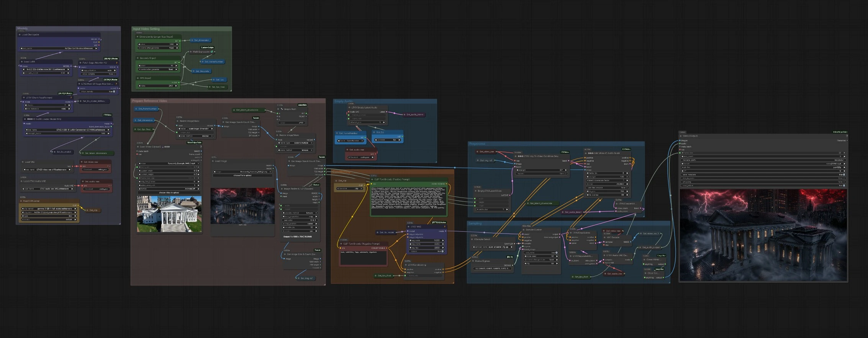Open vae_name dropdown in the Load VAE node

(47, 170)
